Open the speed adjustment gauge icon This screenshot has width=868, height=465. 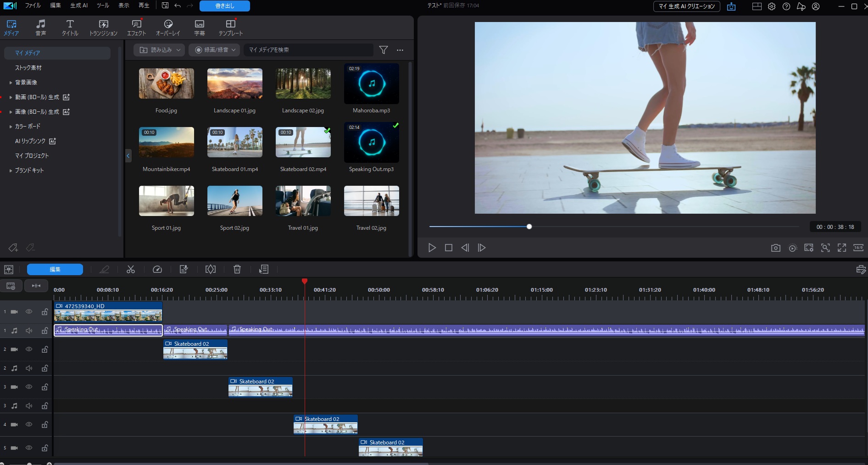[x=157, y=270]
